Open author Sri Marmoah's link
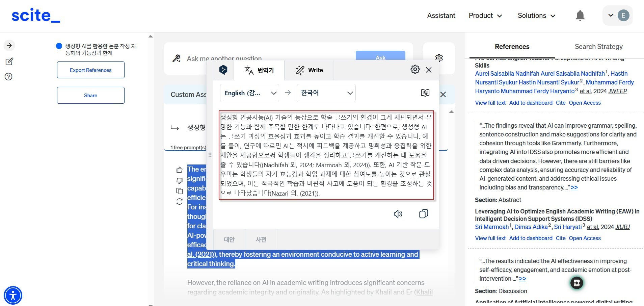Viewport: 644px width, 306px height. pos(492,227)
